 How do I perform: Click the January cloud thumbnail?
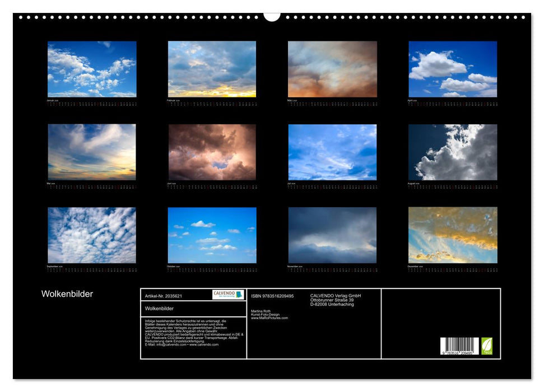pyautogui.click(x=91, y=68)
